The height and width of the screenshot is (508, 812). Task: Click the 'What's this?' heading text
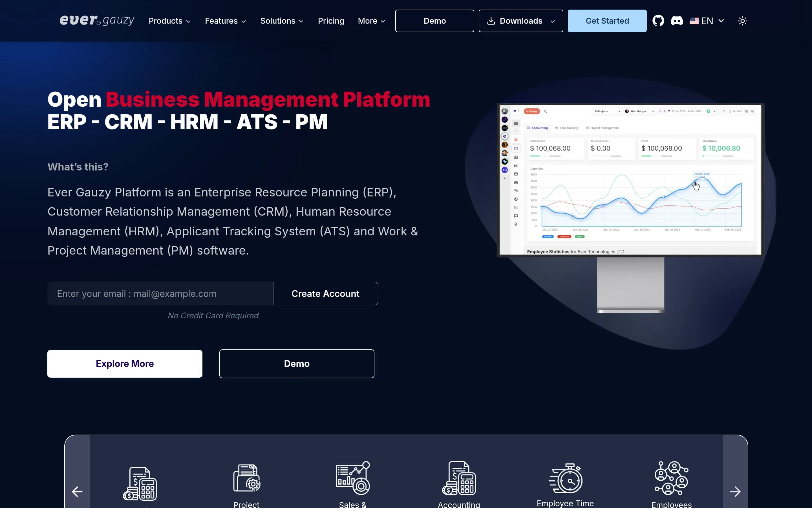(78, 167)
